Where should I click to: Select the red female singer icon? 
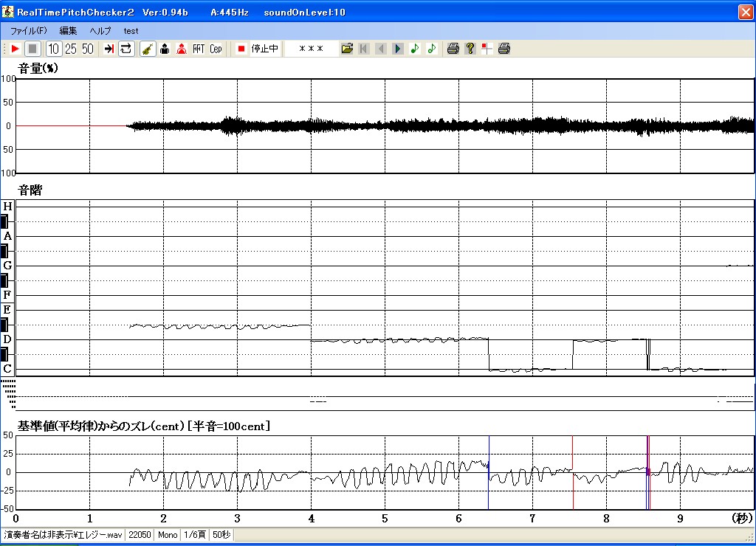click(182, 49)
